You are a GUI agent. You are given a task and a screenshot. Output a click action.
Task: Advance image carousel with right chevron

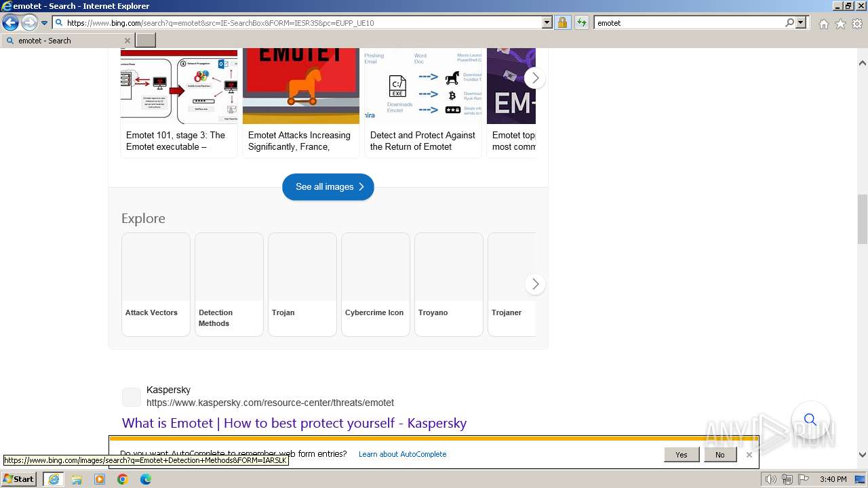coord(535,78)
